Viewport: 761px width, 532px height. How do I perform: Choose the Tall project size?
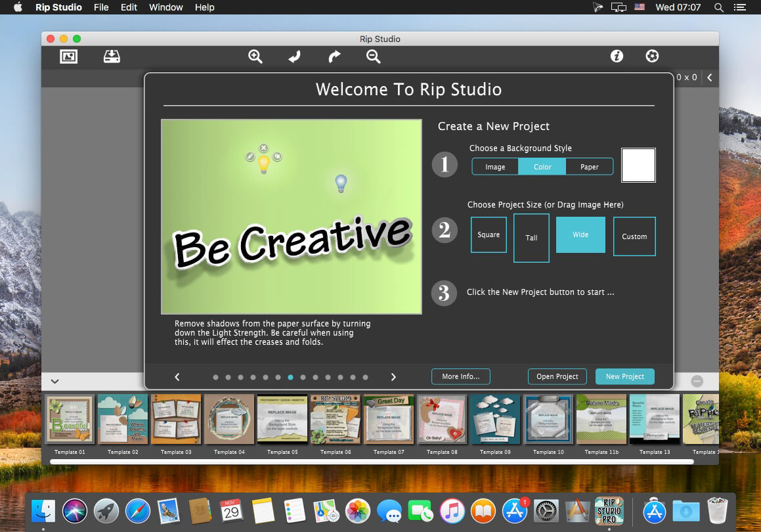[x=531, y=238]
